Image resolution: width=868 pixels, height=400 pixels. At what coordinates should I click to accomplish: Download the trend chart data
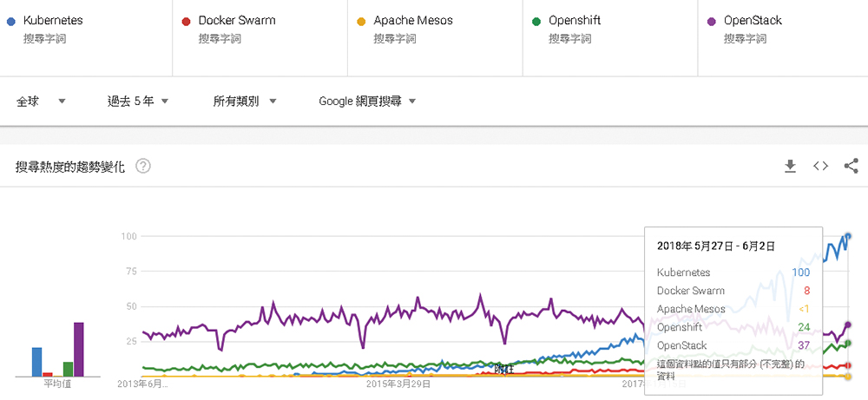click(x=790, y=166)
